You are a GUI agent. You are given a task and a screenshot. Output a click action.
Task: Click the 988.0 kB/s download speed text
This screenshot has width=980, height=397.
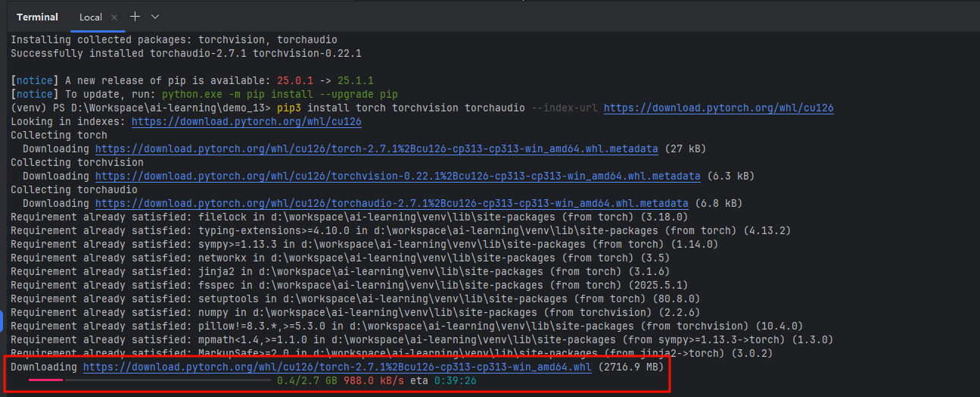374,380
